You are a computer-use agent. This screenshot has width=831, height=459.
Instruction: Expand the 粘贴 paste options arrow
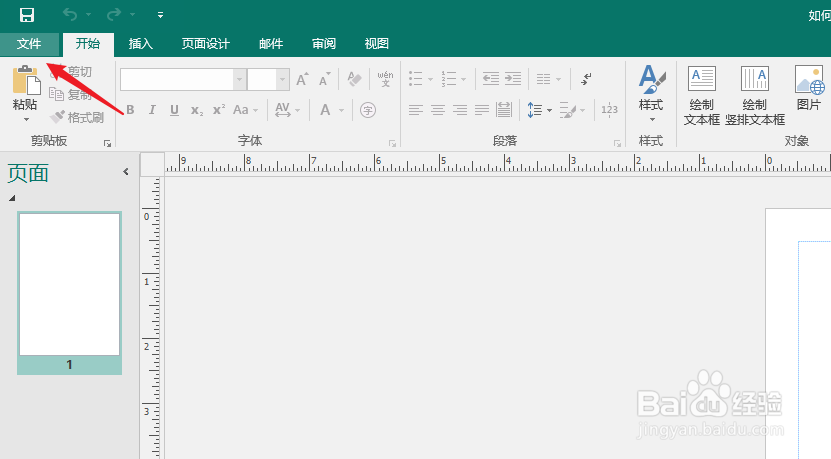coord(26,119)
